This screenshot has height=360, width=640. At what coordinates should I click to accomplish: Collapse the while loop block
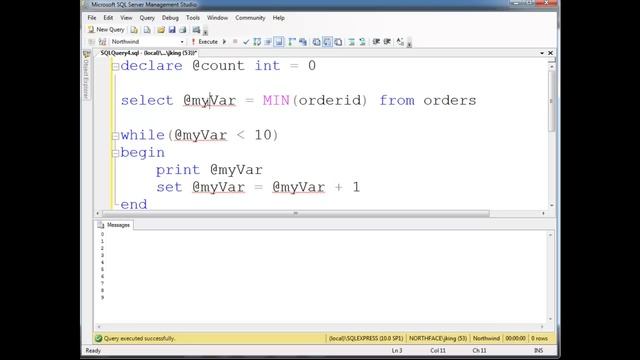pyautogui.click(x=116, y=136)
